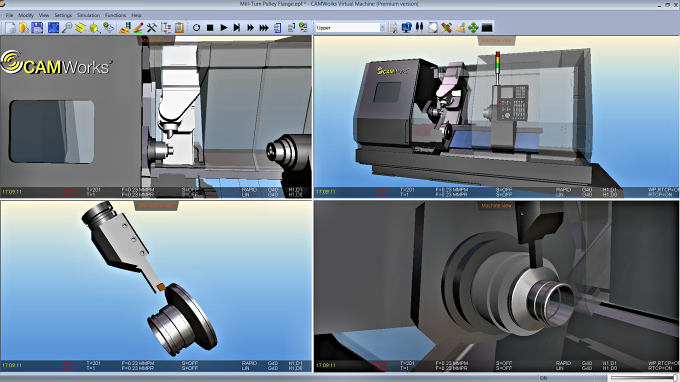Image resolution: width=680 pixels, height=382 pixels.
Task: Save the project with the floppy disk icon
Action: click(x=37, y=28)
